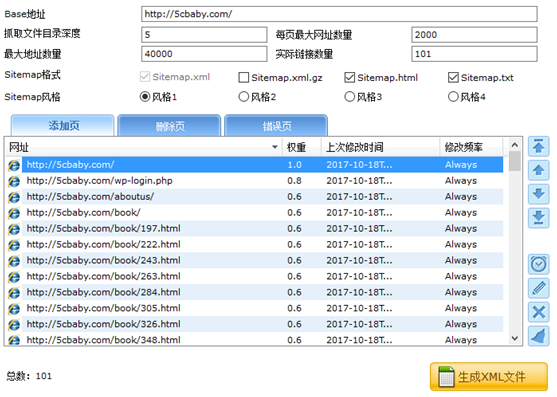557x397 pixels.
Task: Choose the 风格4 sitemap style
Action: click(x=453, y=97)
